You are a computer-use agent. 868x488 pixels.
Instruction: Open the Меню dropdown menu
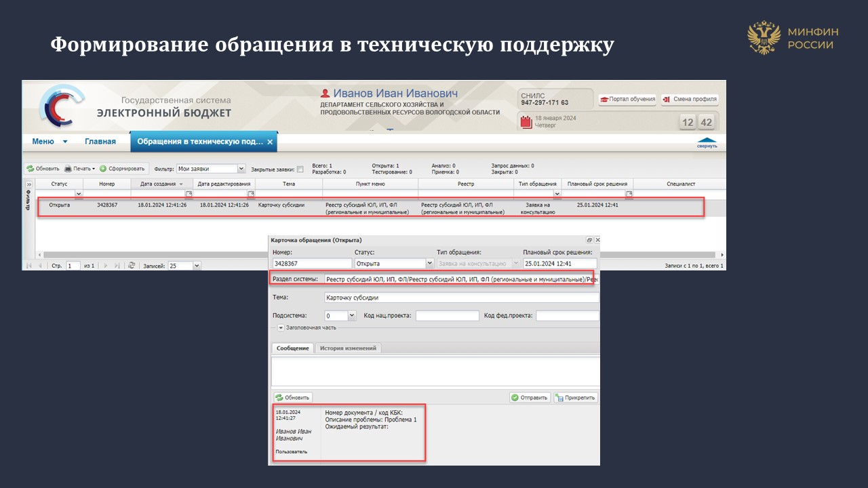[x=50, y=142]
